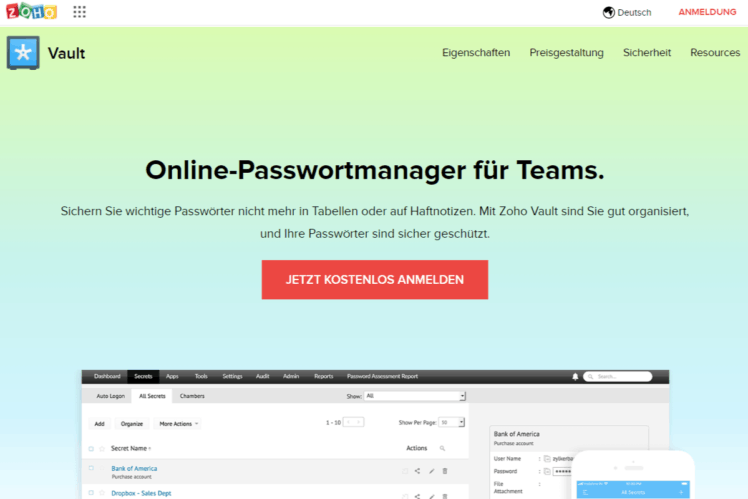Image resolution: width=748 pixels, height=499 pixels.
Task: Edit the Bank of America secret
Action: pyautogui.click(x=431, y=471)
